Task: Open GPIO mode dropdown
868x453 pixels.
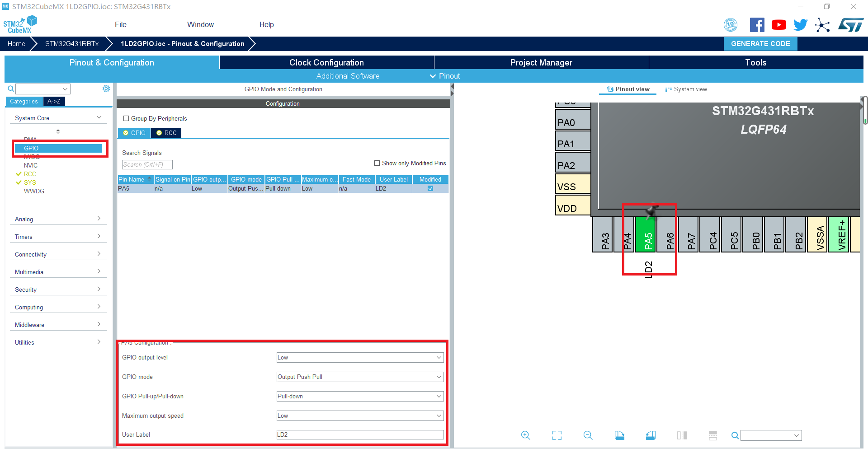Action: coord(360,377)
